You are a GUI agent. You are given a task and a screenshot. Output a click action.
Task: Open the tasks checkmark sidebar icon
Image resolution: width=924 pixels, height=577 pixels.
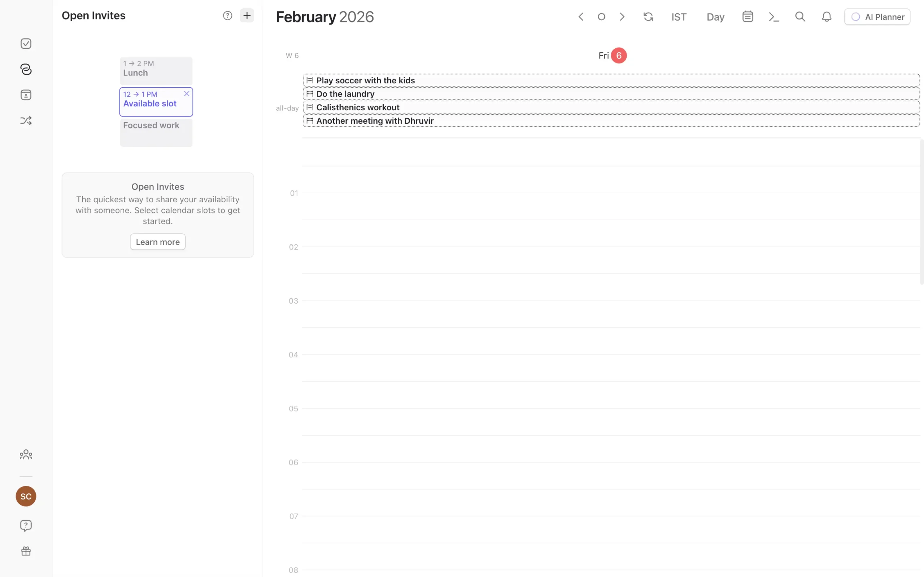pyautogui.click(x=26, y=44)
